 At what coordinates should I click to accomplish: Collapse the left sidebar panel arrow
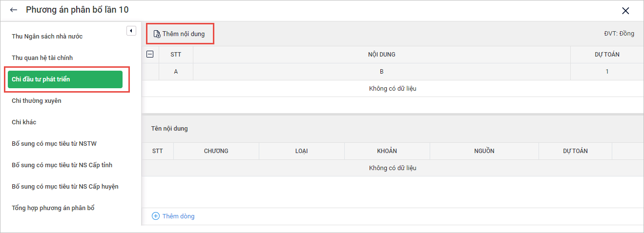click(x=131, y=31)
